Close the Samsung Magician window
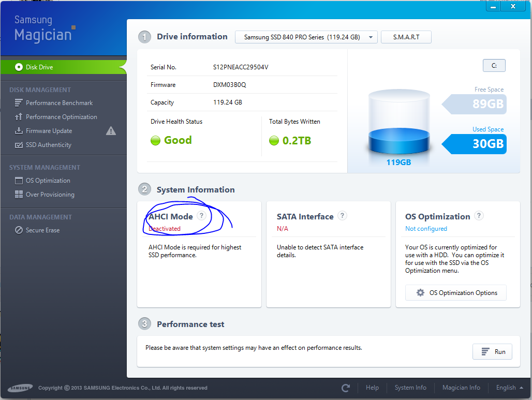Screen dimensions: 532x400 click(513, 6)
